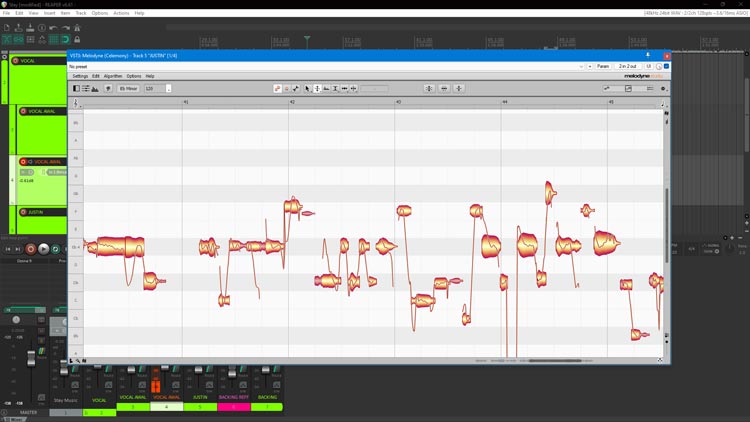The height and width of the screenshot is (422, 750).
Task: Click the metronome icon in REAPER toolbar
Action: (x=77, y=28)
